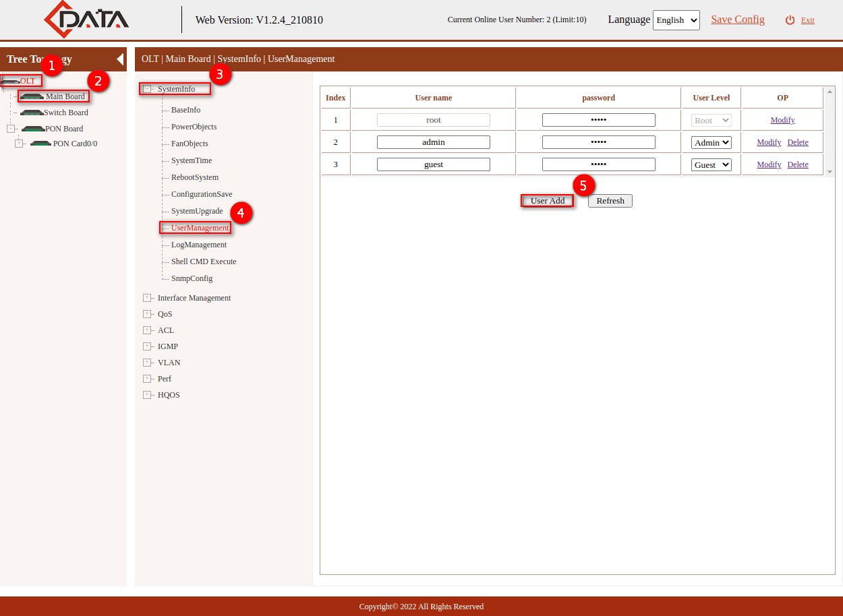Click the C-DATA logo

tap(86, 19)
